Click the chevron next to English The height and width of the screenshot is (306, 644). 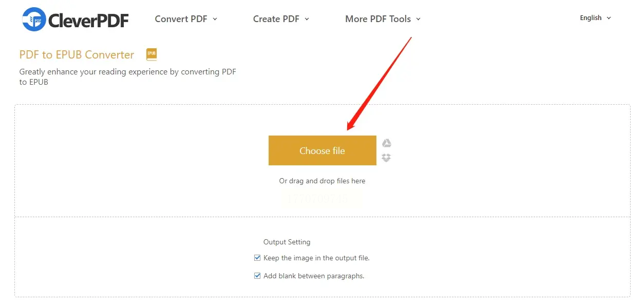pyautogui.click(x=609, y=18)
